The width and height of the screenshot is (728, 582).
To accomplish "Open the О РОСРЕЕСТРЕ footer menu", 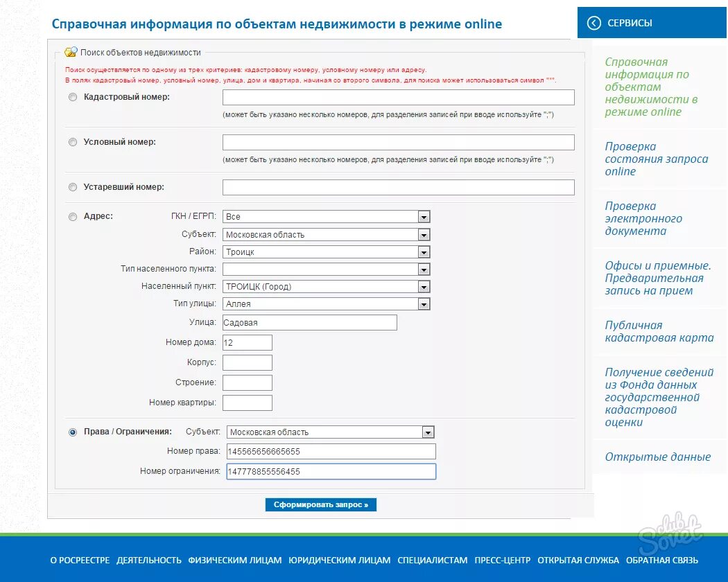I will click(x=80, y=561).
